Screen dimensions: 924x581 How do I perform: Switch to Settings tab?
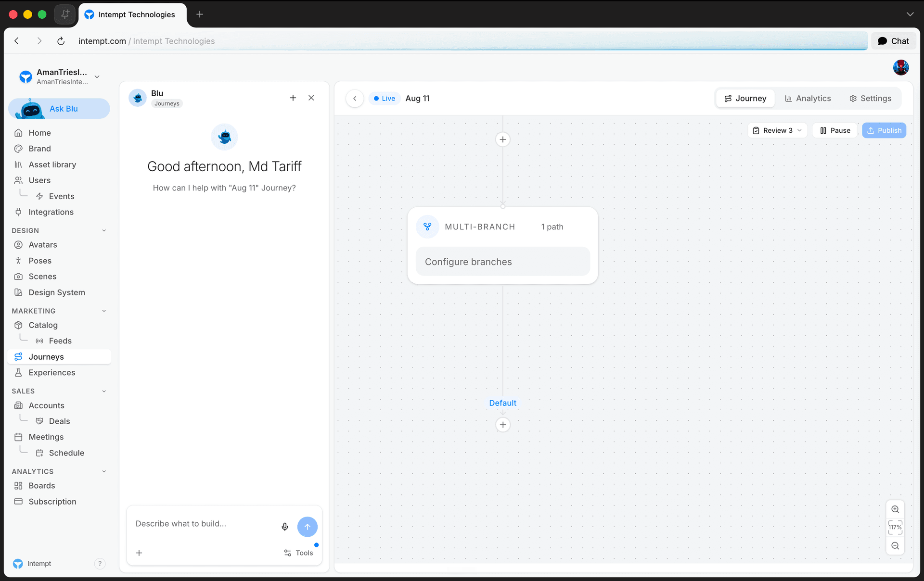870,98
